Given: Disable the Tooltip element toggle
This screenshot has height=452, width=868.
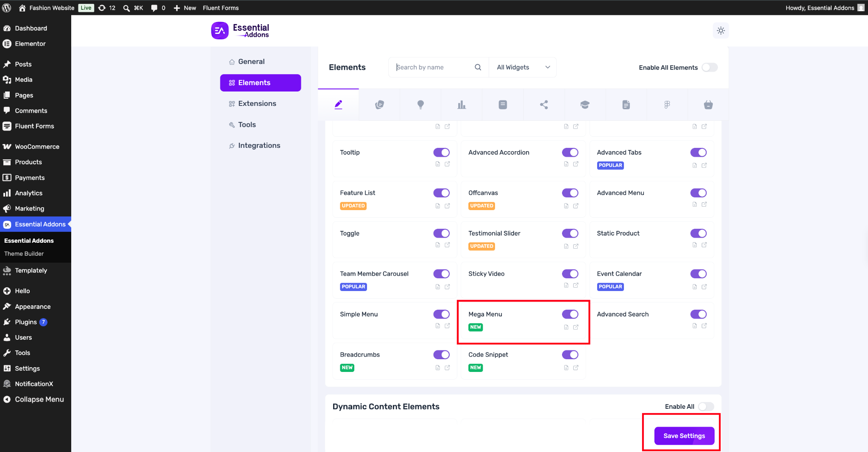Looking at the screenshot, I should (441, 153).
